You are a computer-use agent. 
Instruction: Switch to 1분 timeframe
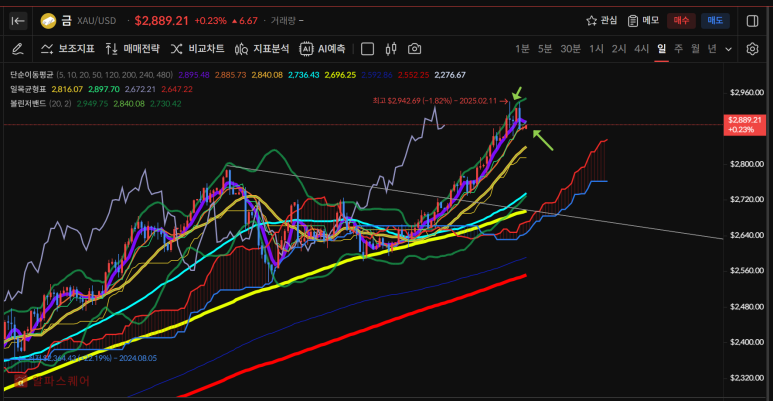click(522, 49)
